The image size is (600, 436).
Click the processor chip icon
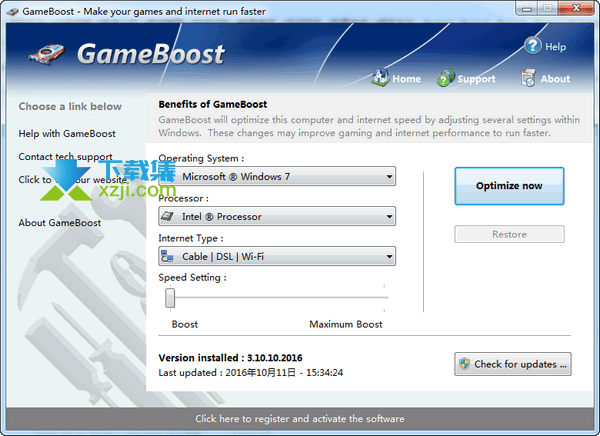[168, 216]
